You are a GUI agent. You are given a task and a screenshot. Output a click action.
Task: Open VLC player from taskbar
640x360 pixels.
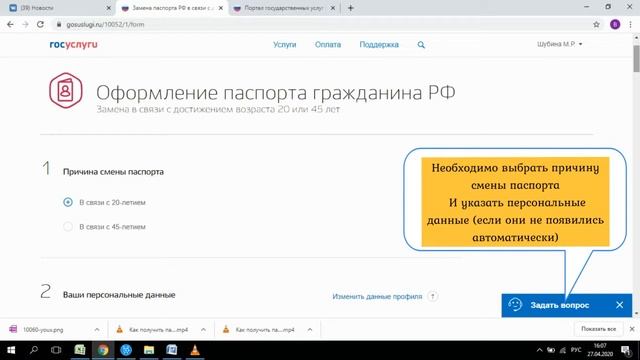click(x=195, y=350)
